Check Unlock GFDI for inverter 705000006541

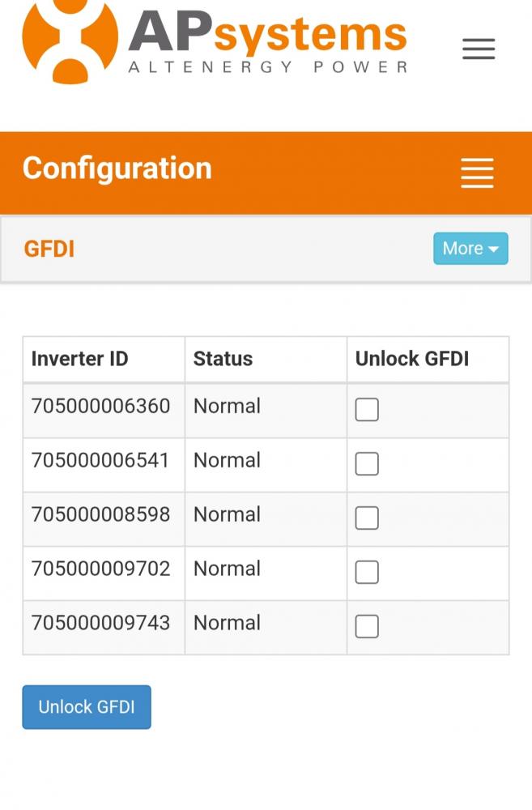click(367, 464)
